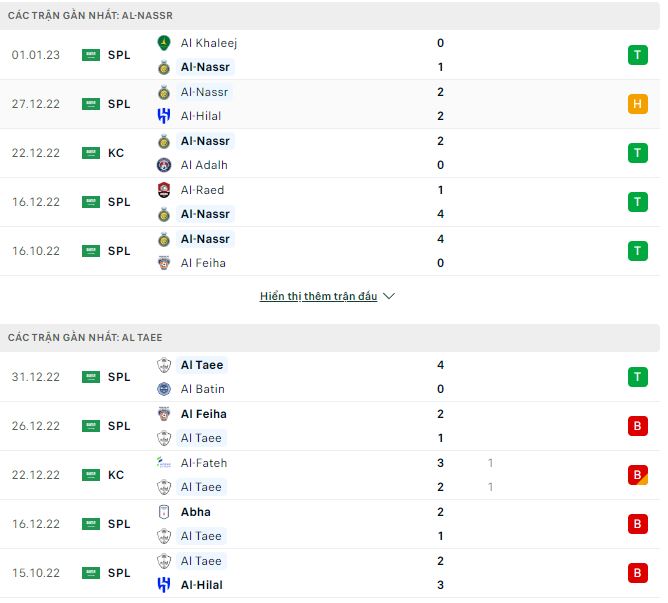Screen dimensions: 668x603
Task: Click the Al-Raed team crest
Action: point(164,190)
